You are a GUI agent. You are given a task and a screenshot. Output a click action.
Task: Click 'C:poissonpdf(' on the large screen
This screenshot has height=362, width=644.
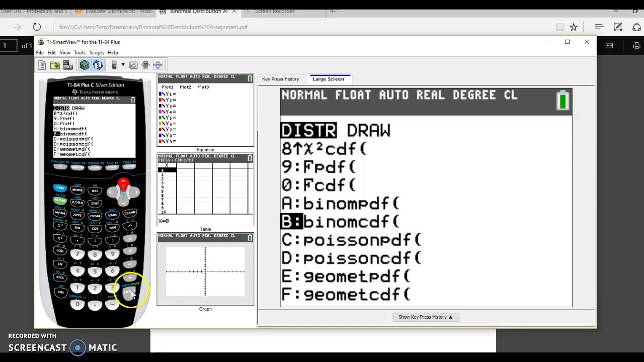pos(351,240)
